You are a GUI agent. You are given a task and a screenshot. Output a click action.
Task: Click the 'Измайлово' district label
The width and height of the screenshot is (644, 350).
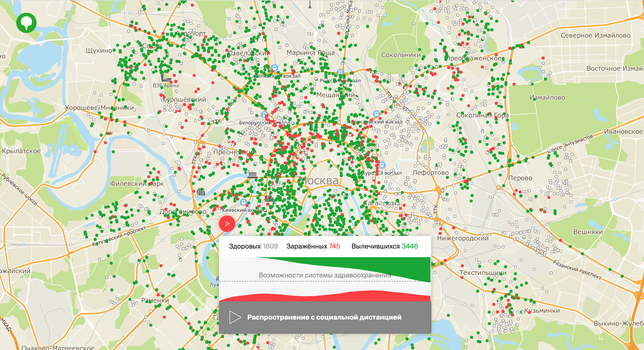547,98
